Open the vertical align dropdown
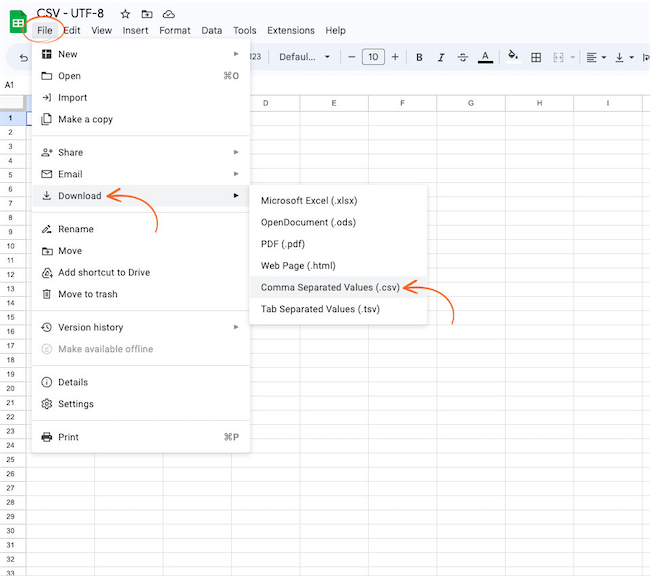The image size is (650, 576). 624,57
